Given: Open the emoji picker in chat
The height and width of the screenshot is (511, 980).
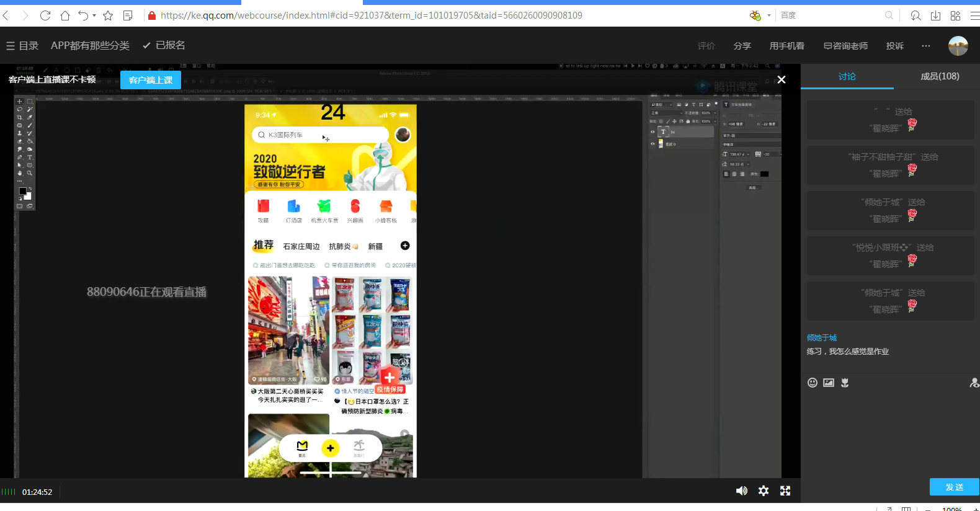Looking at the screenshot, I should [813, 383].
